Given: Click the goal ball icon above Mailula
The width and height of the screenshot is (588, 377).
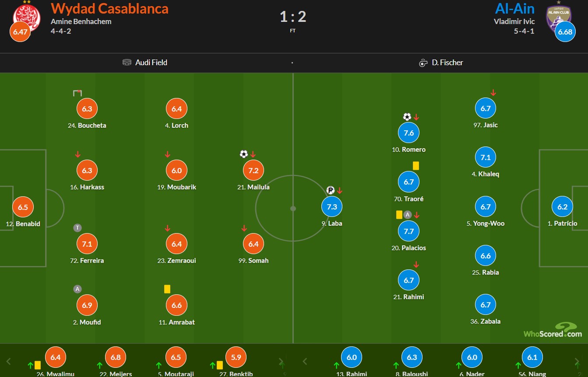Looking at the screenshot, I should [x=244, y=154].
